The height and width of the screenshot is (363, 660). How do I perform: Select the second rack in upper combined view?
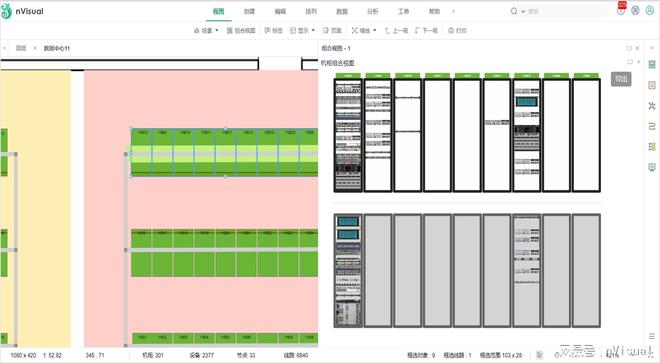378,135
